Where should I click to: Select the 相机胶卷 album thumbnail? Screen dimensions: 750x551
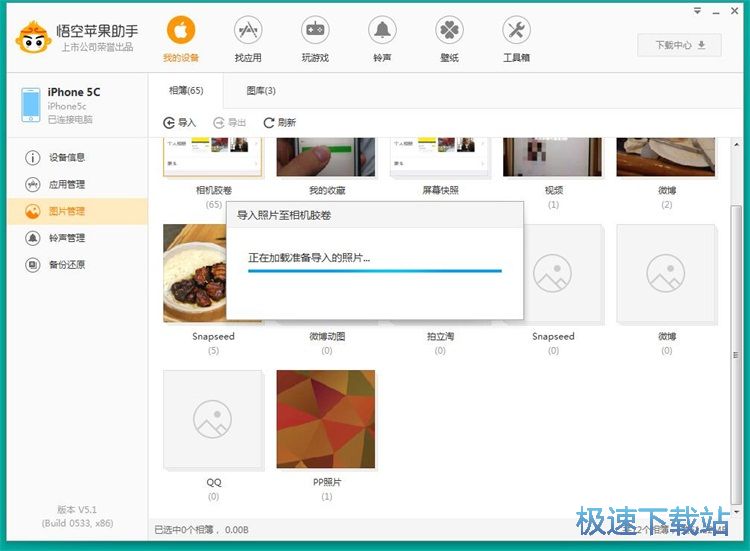pyautogui.click(x=213, y=157)
